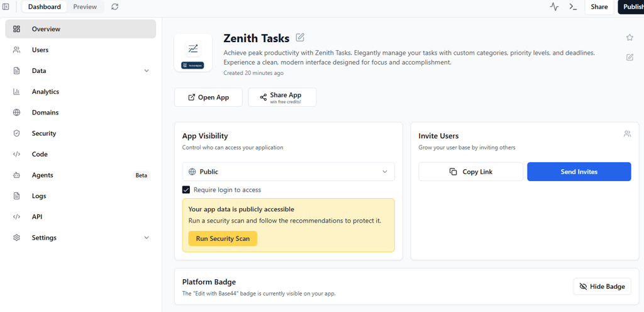Open the Agents Beta page
This screenshot has width=644, height=312.
coord(80,175)
